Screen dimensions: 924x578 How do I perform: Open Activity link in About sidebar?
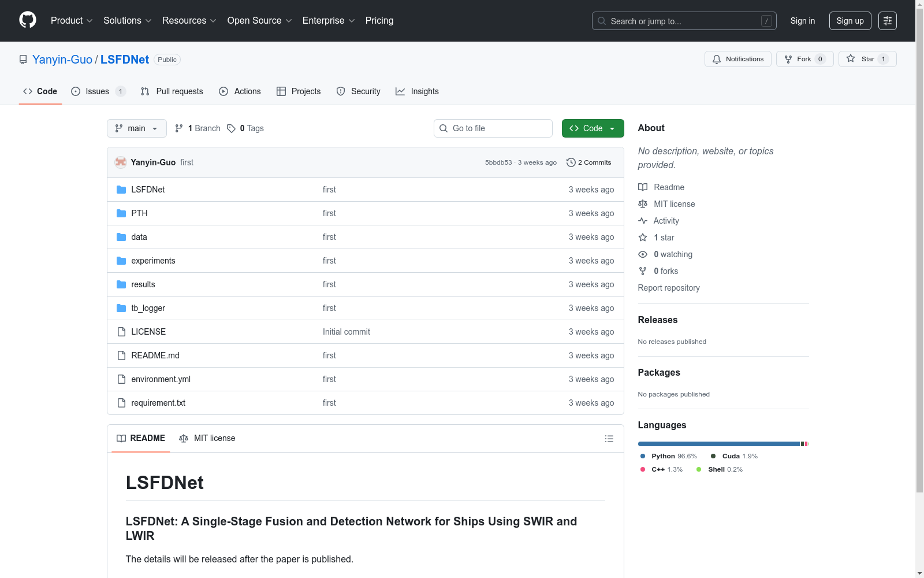(659, 221)
